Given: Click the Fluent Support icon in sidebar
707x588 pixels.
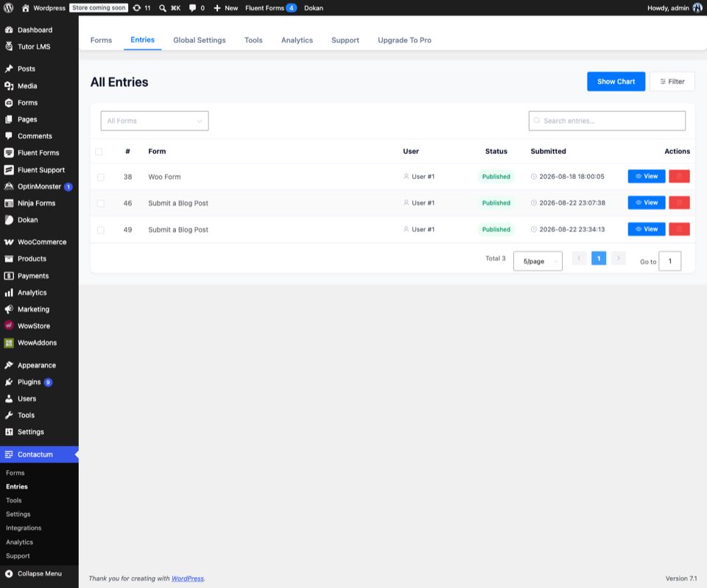Looking at the screenshot, I should (9, 169).
